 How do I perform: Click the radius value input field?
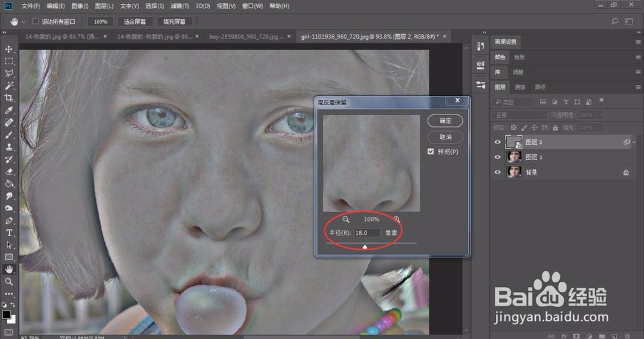click(367, 233)
